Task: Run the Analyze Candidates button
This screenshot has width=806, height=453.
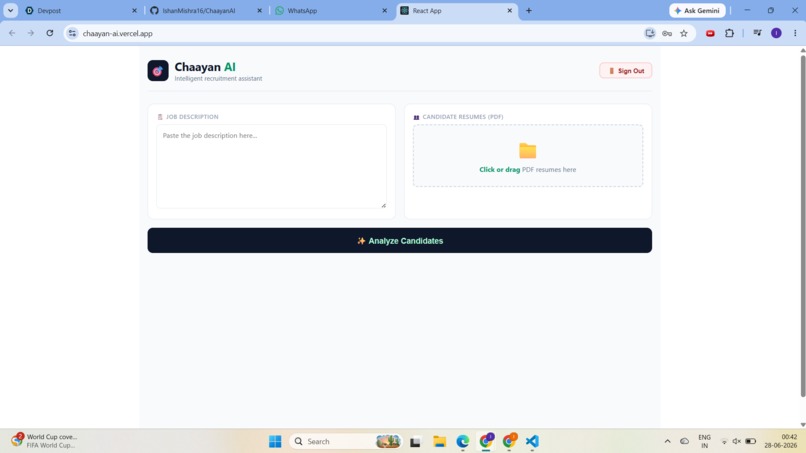Action: [399, 241]
